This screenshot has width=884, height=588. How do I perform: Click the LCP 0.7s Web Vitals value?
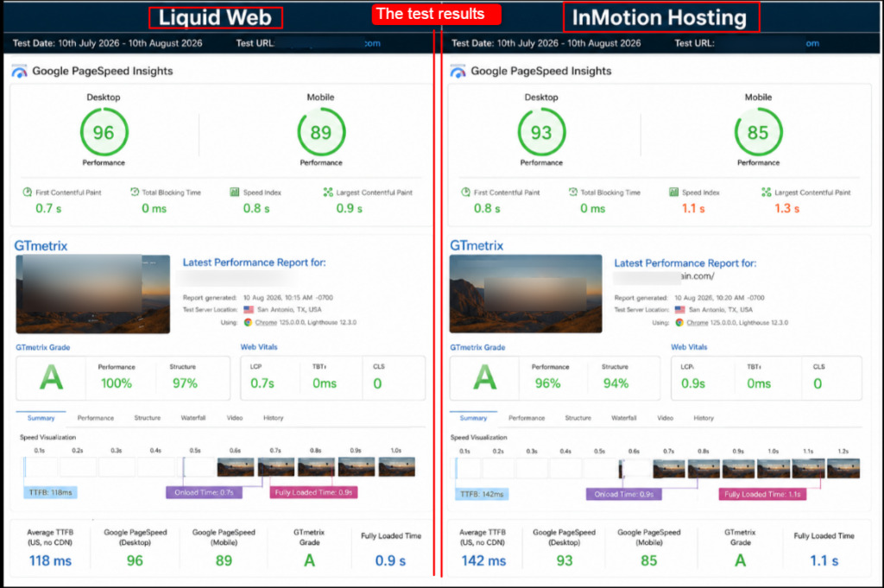click(262, 383)
